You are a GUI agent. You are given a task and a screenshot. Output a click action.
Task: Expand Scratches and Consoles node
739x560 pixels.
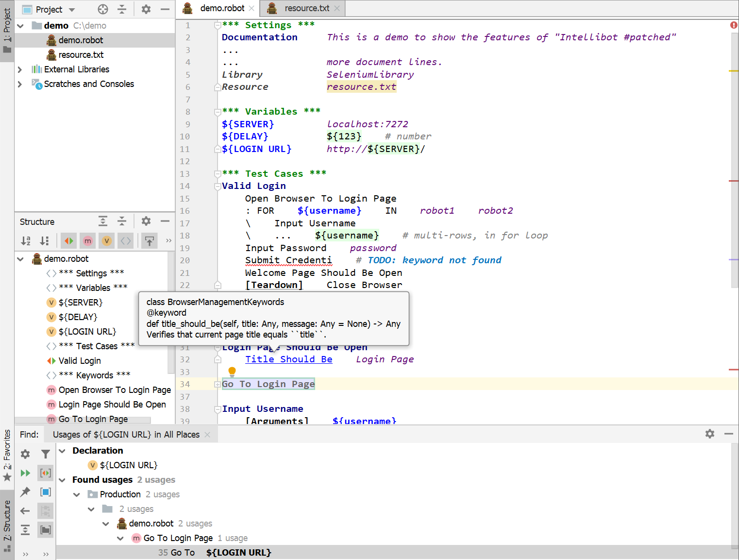tap(20, 84)
